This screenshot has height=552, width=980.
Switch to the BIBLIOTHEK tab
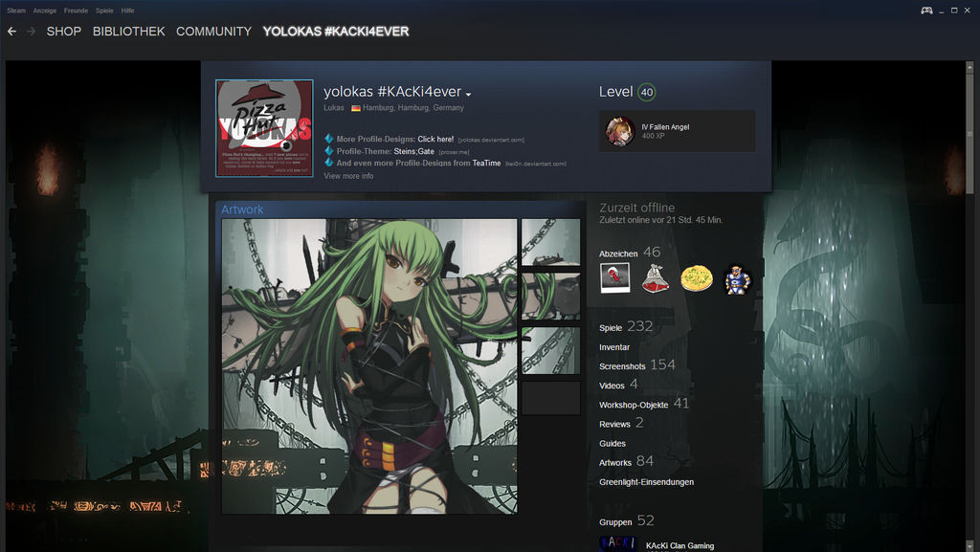(129, 32)
